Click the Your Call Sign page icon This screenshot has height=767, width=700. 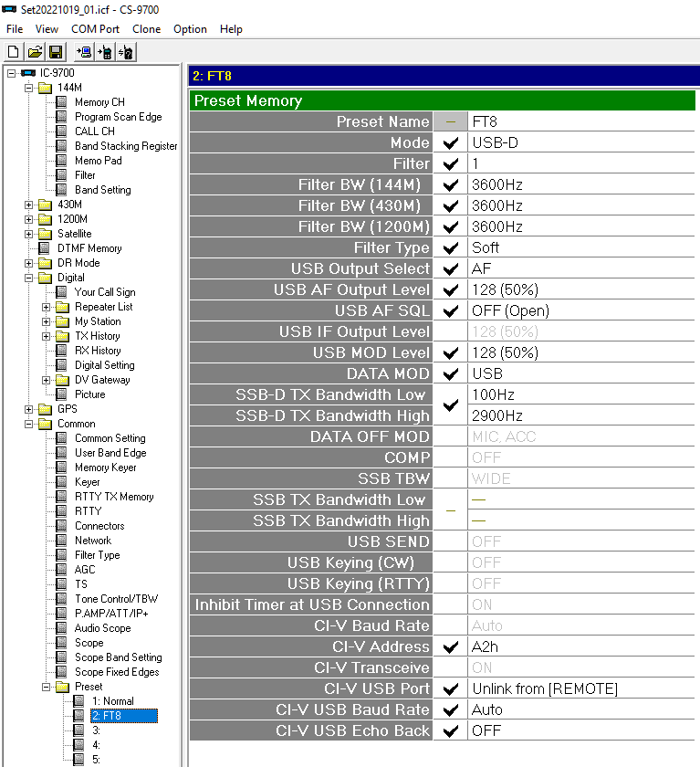coord(61,292)
